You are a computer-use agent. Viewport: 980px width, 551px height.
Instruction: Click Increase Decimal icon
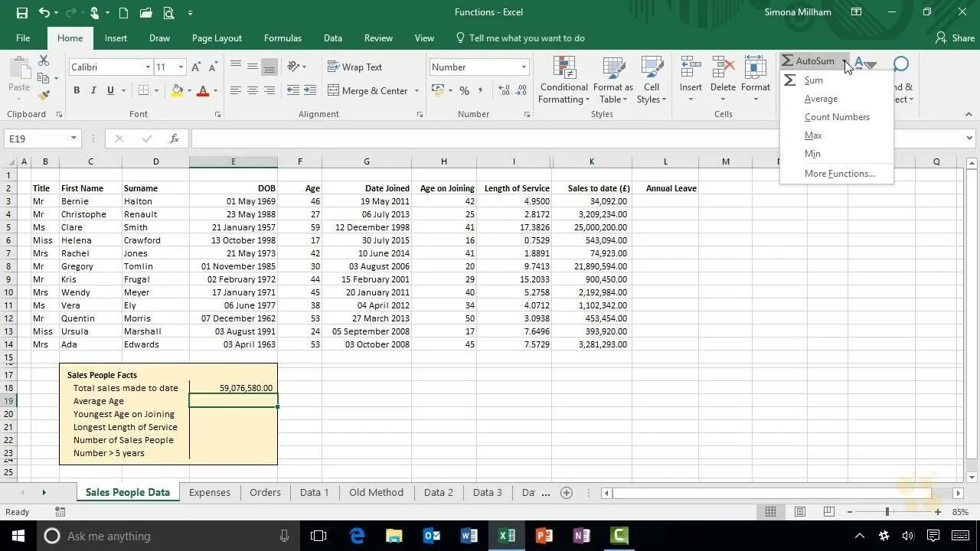coord(505,90)
